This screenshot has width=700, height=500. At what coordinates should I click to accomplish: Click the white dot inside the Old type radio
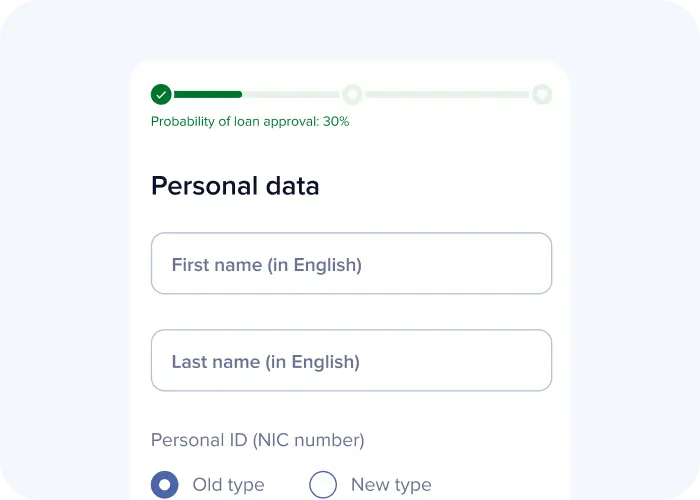165,484
